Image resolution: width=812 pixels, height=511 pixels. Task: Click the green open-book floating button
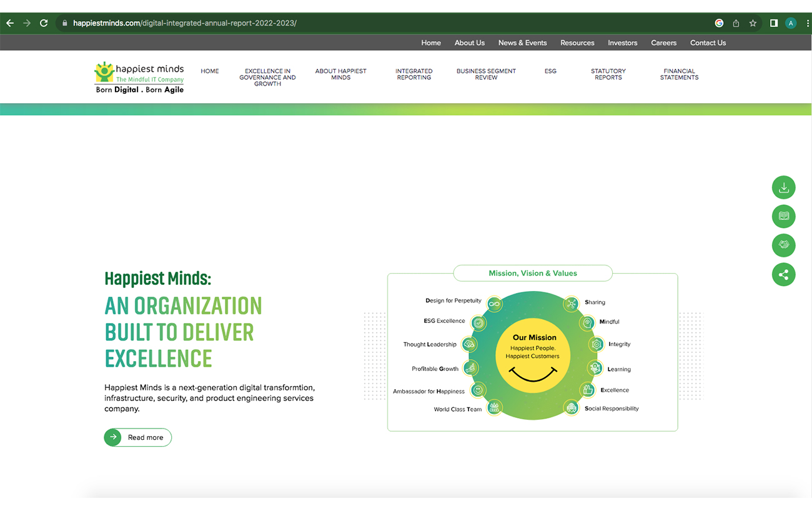point(784,216)
